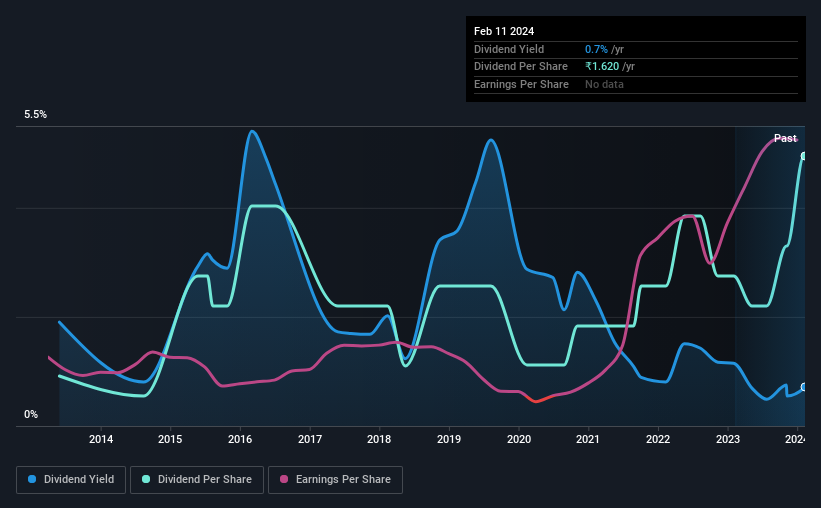Click the 2023 x-axis label

click(x=728, y=439)
